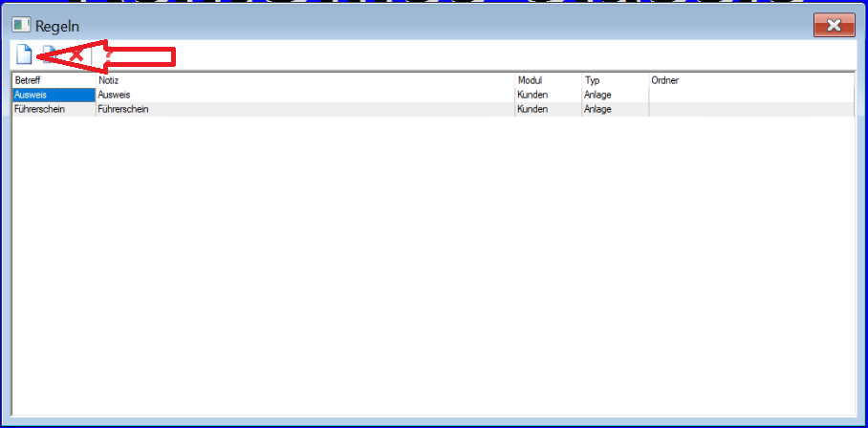This screenshot has height=428, width=868.
Task: Click Anlage type in the Ausweis row
Action: tap(615, 96)
